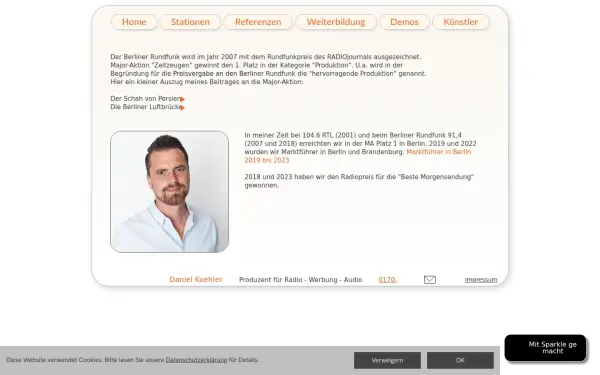Play the Der Schah von Persien audio clip

[183, 99]
